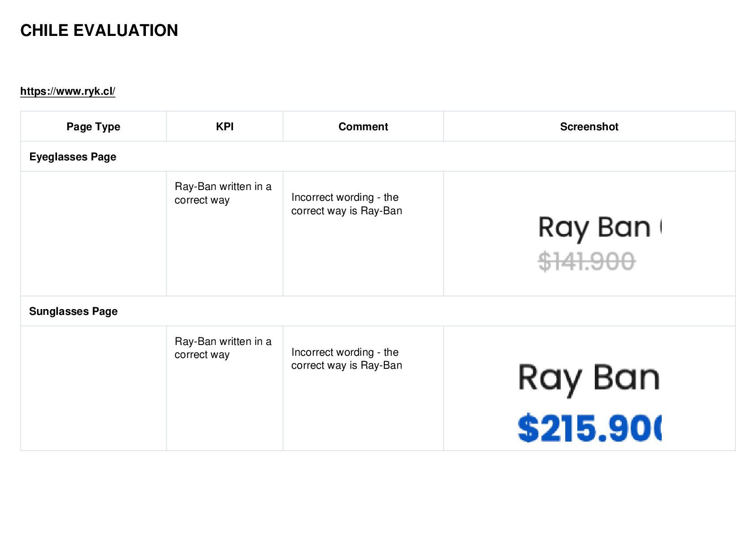The width and height of the screenshot is (756, 535).
Task: Click the Ray Ban text in sunglasses screenshot
Action: (589, 380)
